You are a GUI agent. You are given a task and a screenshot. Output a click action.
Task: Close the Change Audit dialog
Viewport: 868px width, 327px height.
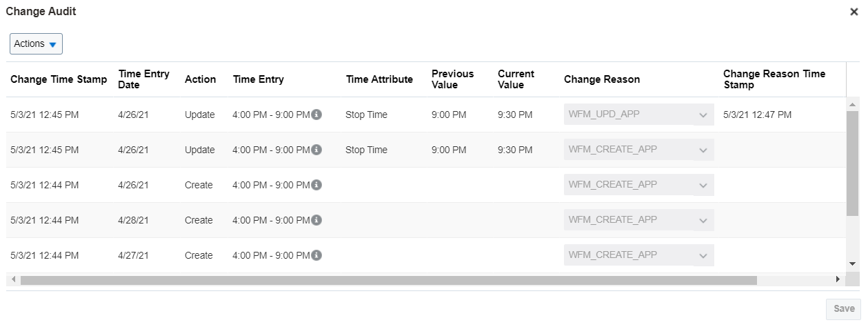click(854, 12)
